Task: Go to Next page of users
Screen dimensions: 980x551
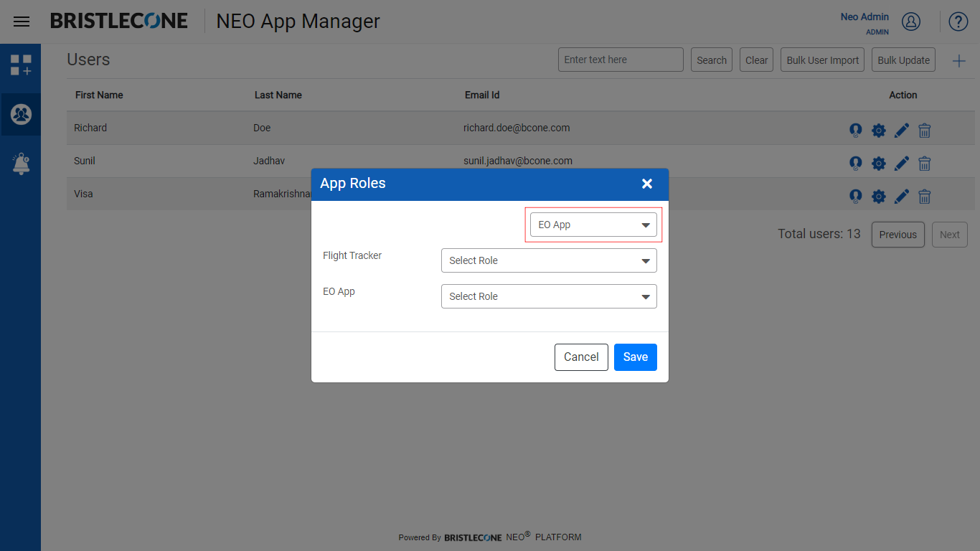Action: (950, 235)
